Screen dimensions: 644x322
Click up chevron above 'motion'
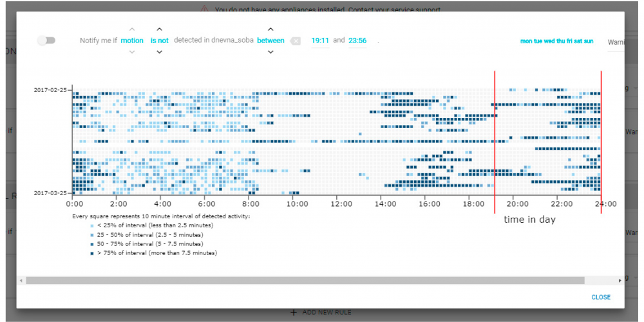(132, 30)
